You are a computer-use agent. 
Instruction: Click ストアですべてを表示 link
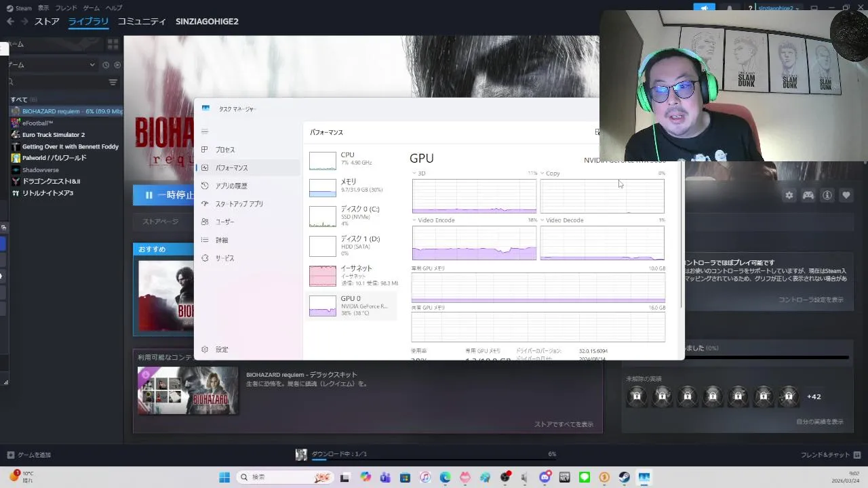pyautogui.click(x=564, y=424)
